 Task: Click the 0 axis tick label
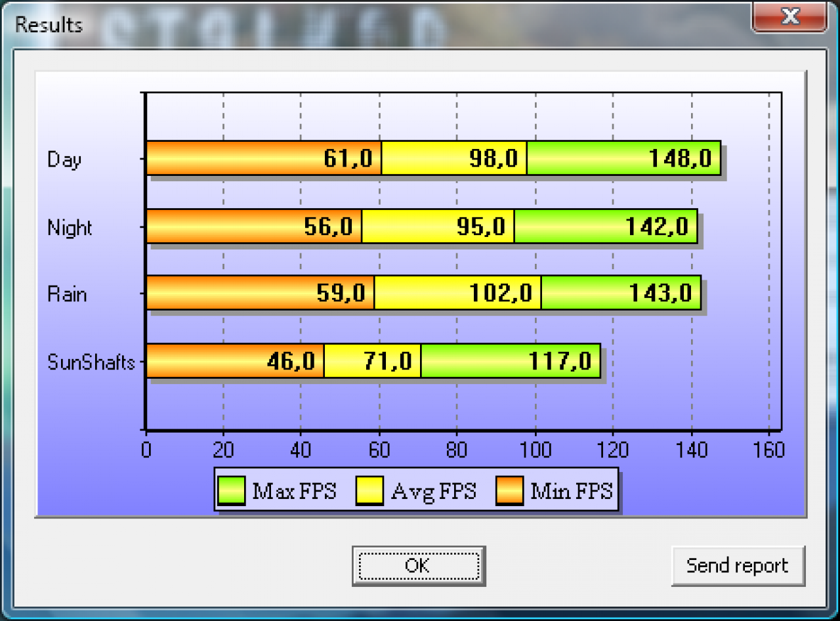pyautogui.click(x=146, y=450)
